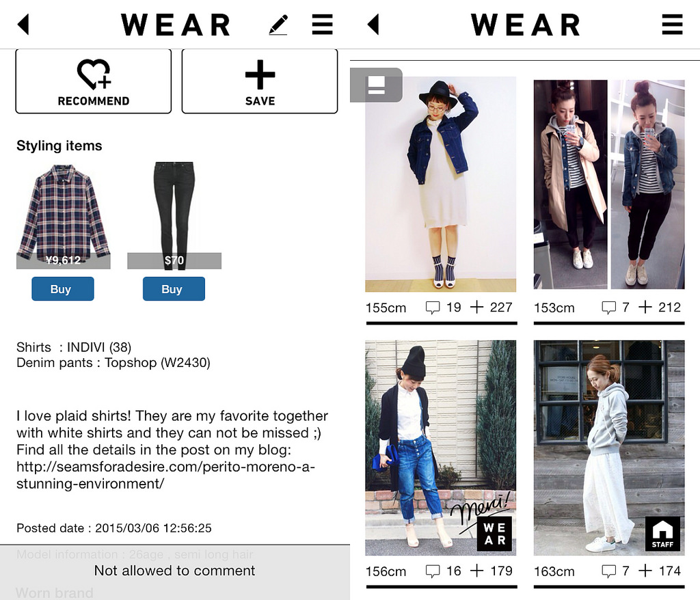Tap the pencil edit icon
This screenshot has height=600, width=700.
click(x=279, y=25)
